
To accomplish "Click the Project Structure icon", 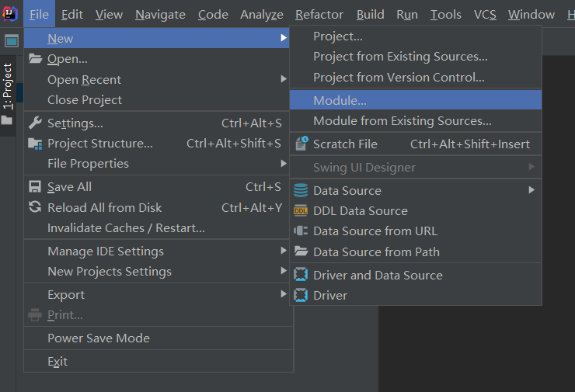I will tap(35, 144).
